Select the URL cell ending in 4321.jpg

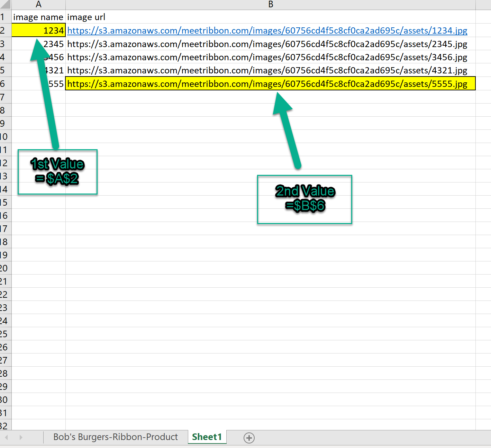click(x=267, y=70)
